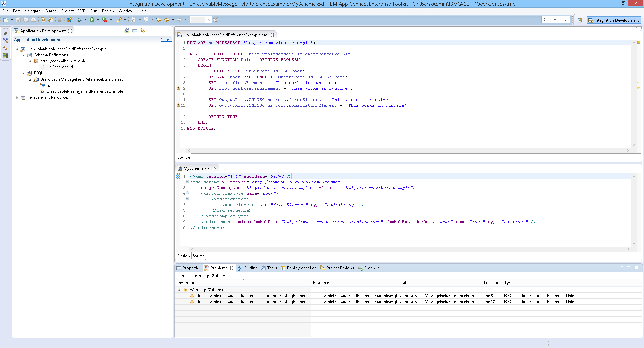The height and width of the screenshot is (348, 644).
Task: Open the dropdown arrow beside the New toolbar icon
Action: (x=12, y=20)
